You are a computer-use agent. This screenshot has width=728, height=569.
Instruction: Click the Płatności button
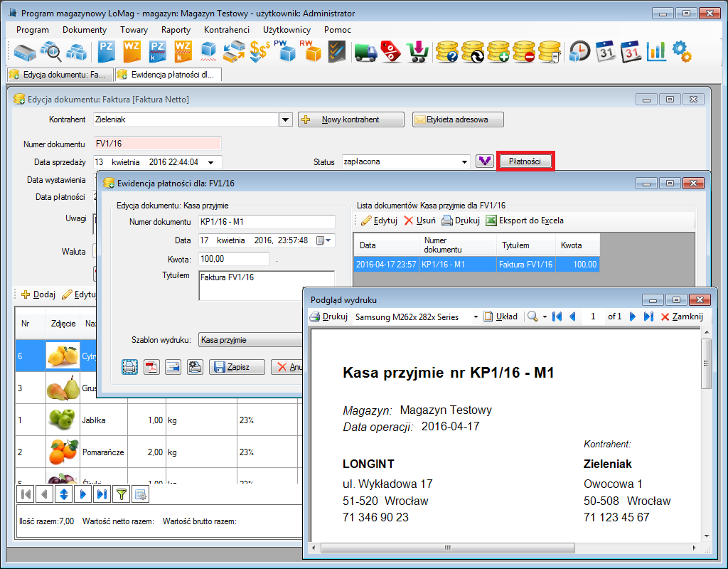tap(525, 161)
